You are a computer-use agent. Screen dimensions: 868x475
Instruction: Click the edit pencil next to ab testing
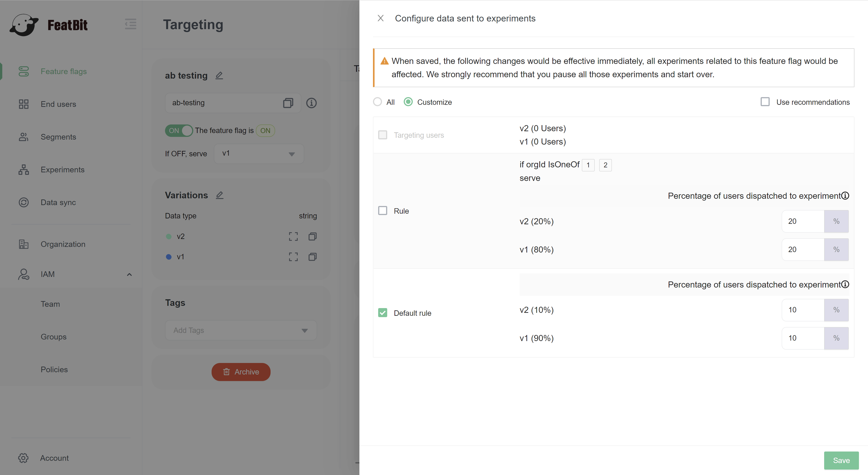point(219,75)
